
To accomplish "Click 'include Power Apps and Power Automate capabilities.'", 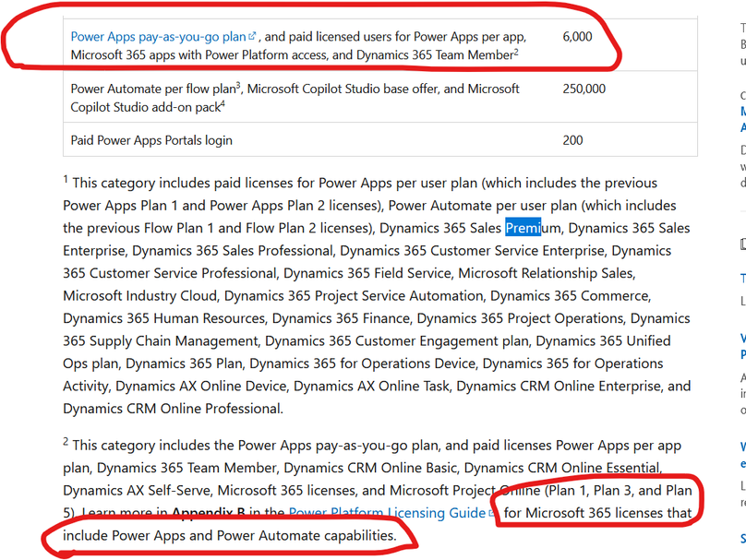I will coord(229,535).
